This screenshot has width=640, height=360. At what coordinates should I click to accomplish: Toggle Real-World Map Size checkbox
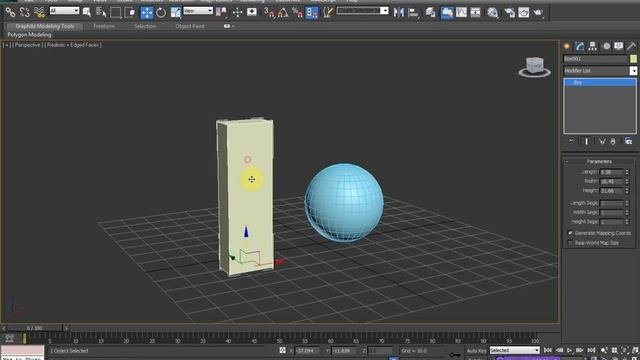[571, 243]
